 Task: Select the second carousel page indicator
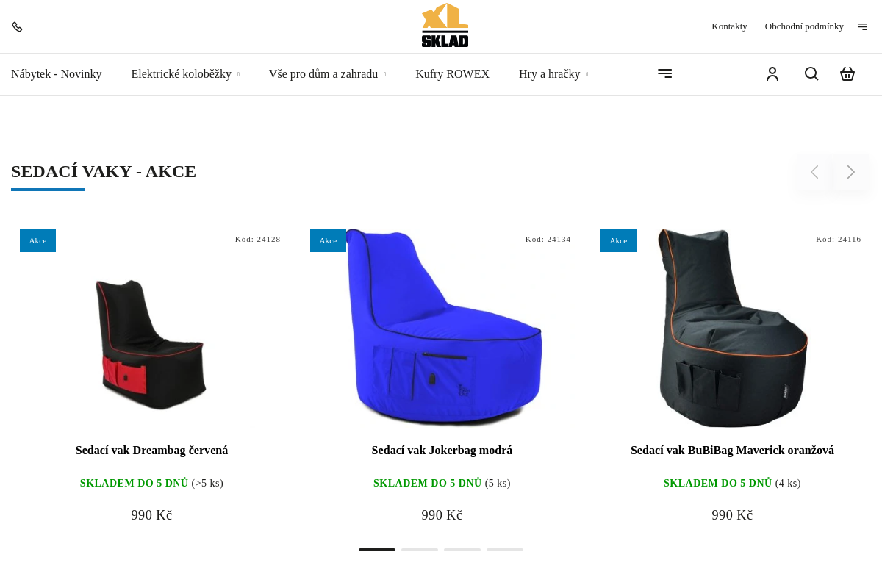point(420,550)
